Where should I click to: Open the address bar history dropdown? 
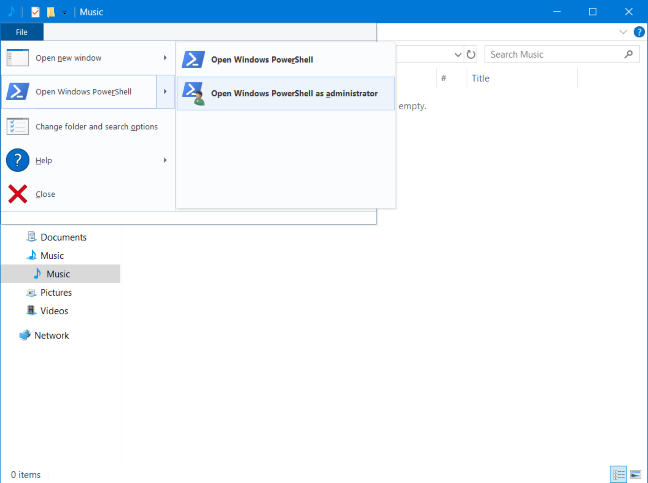(x=457, y=55)
